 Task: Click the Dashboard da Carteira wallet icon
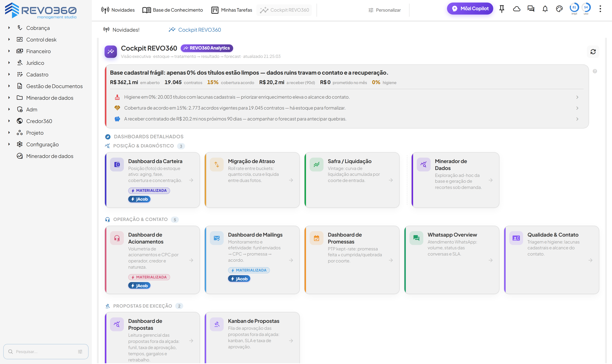tap(117, 164)
